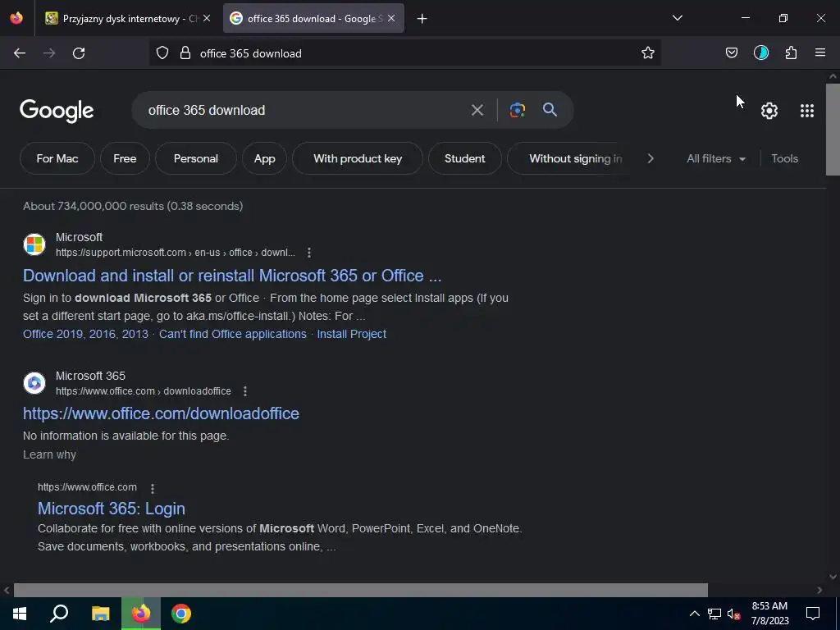Viewport: 840px width, 630px height.
Task: Launch File Explorer from taskbar
Action: [101, 614]
